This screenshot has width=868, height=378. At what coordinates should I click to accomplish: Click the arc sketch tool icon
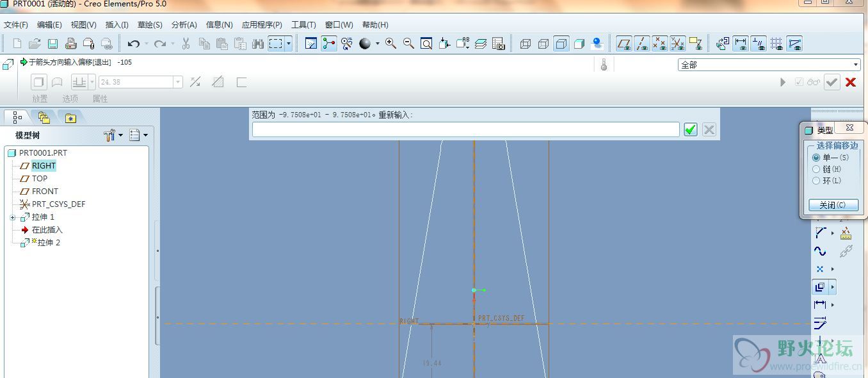pos(820,233)
